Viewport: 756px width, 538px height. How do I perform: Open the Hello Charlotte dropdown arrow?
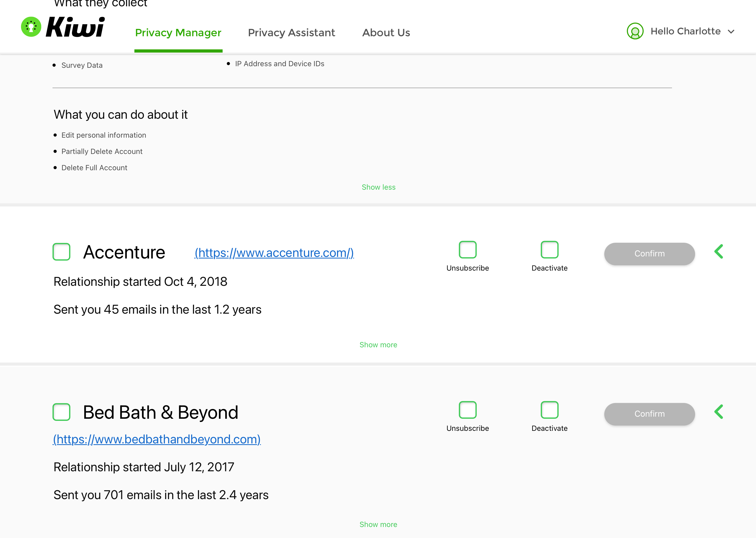[731, 32]
